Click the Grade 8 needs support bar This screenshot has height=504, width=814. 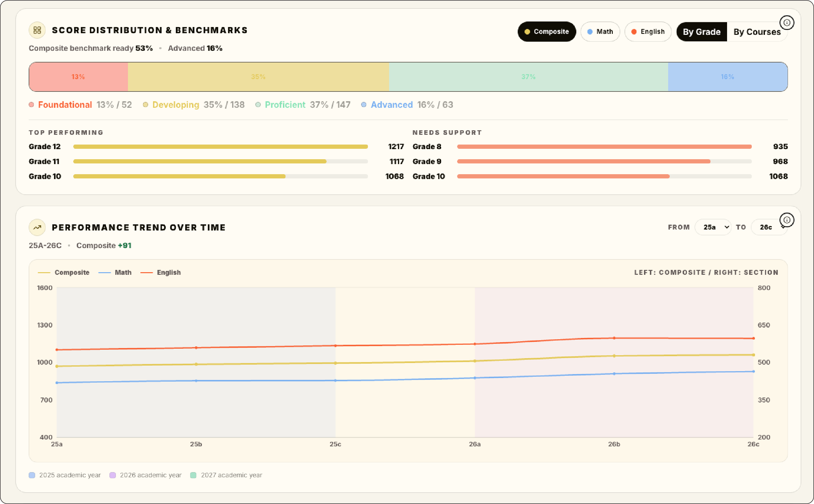[604, 147]
